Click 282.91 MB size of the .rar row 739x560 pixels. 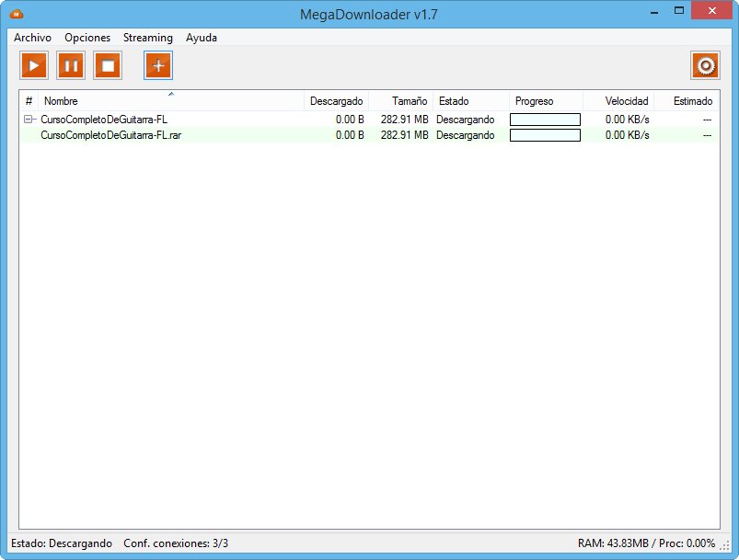(404, 135)
